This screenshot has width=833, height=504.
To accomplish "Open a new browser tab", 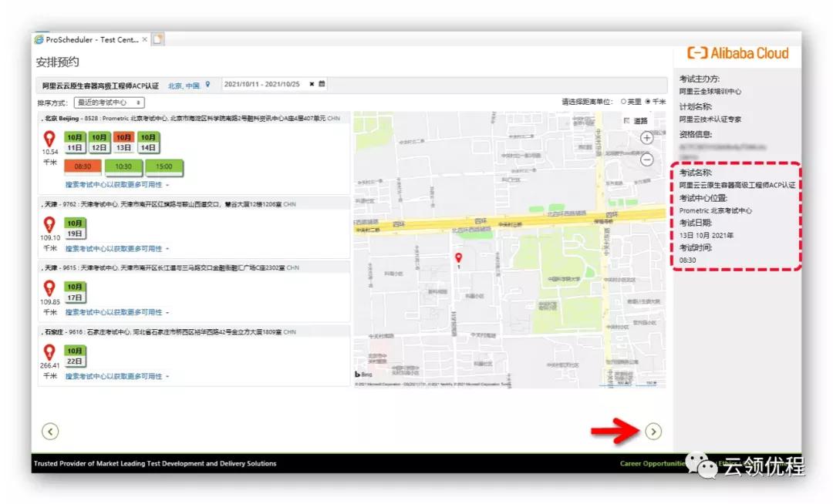I will click(158, 39).
